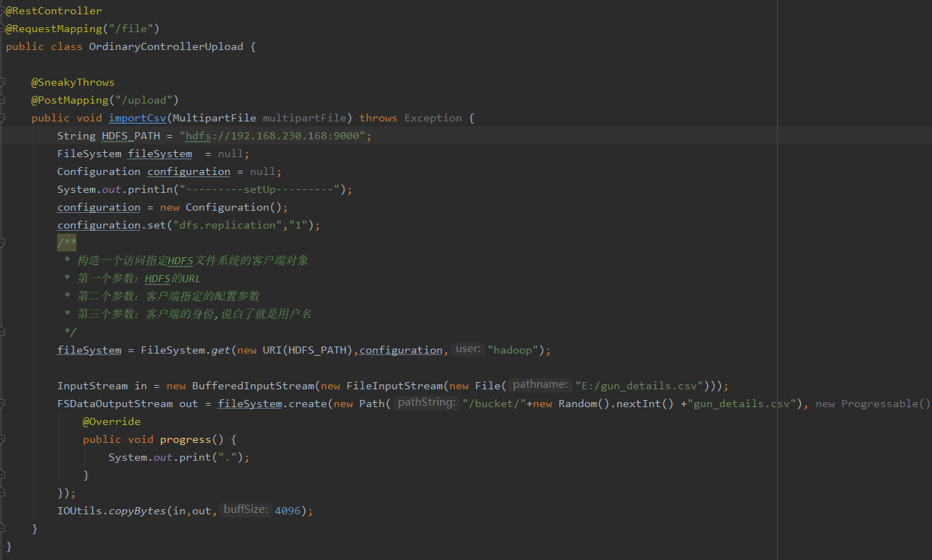Click the importCsv method name
This screenshot has width=932, height=560.
coord(137,118)
